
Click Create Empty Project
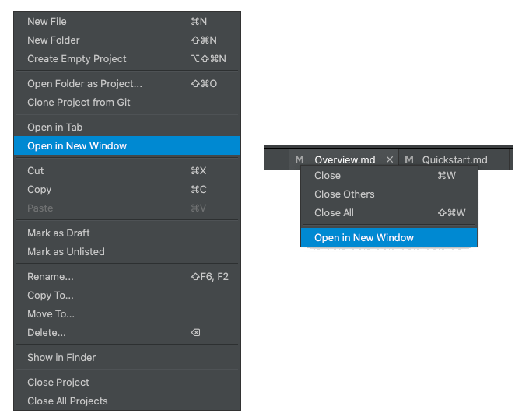(76, 59)
